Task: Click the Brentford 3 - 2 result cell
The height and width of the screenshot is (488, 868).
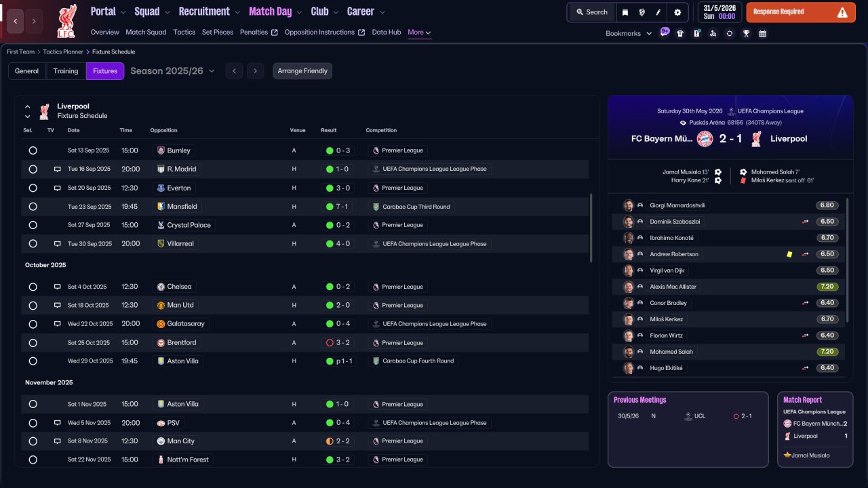Action: [x=339, y=343]
